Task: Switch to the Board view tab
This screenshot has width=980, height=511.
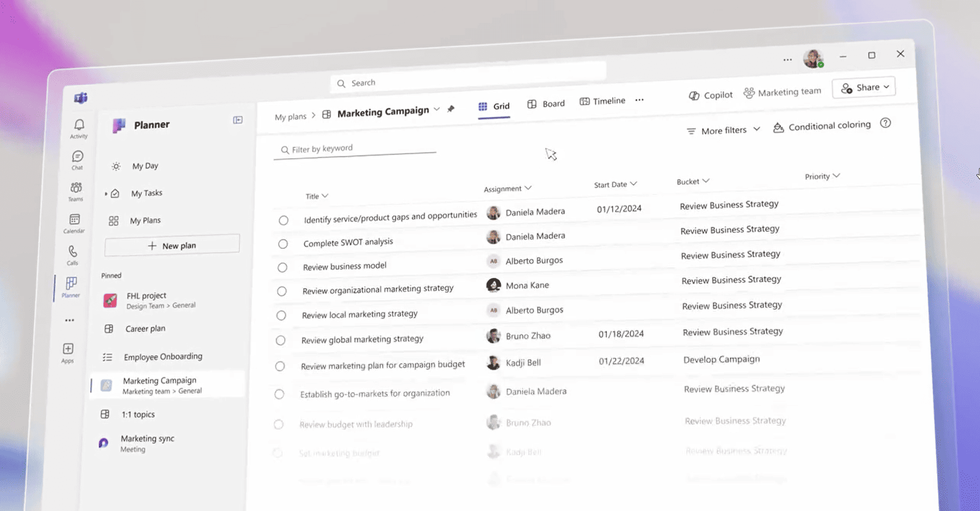Action: [546, 104]
